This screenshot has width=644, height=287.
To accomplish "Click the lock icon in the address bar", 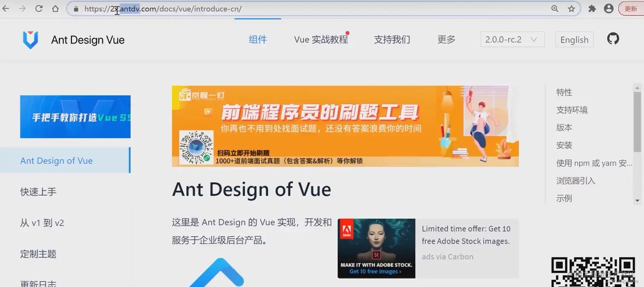I will (x=76, y=9).
